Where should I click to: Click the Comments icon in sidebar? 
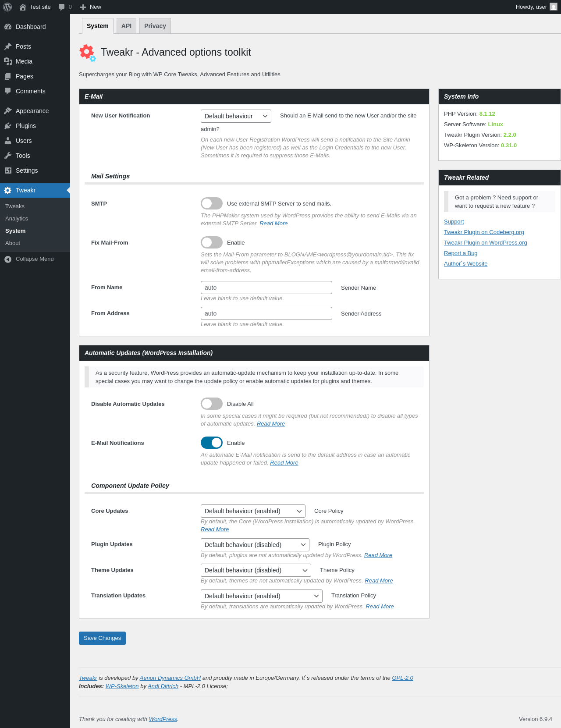pyautogui.click(x=8, y=91)
